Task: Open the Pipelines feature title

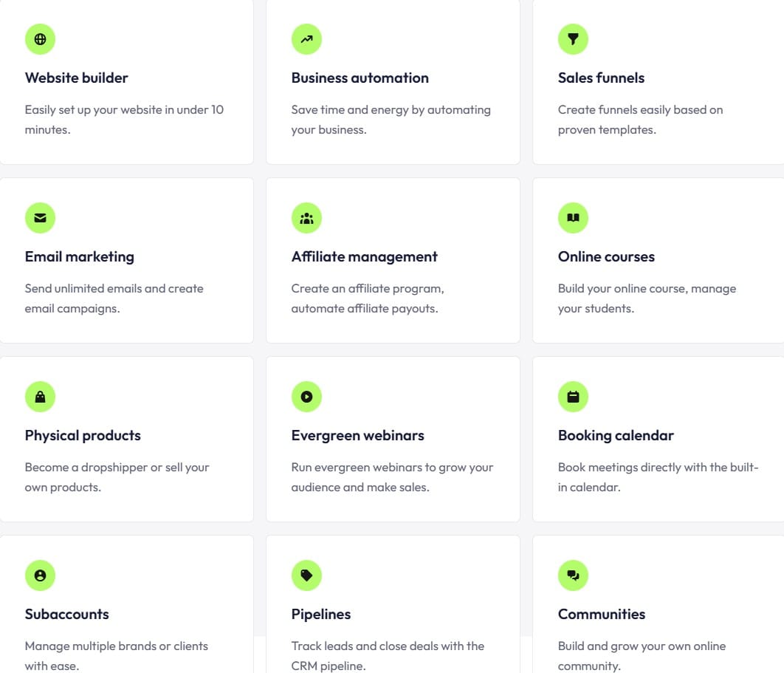Action: [x=321, y=615]
